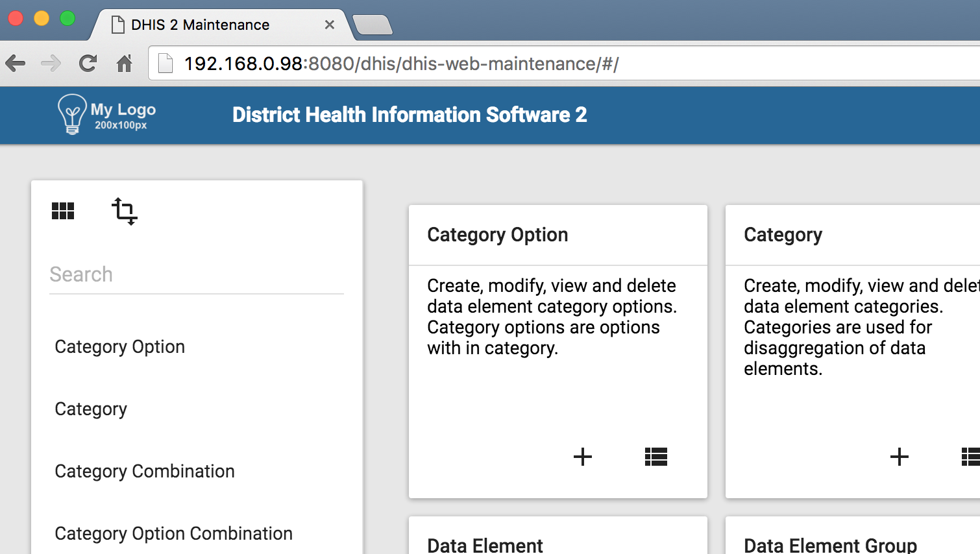Open Category Option Combination sidebar item
980x554 pixels.
tap(173, 534)
